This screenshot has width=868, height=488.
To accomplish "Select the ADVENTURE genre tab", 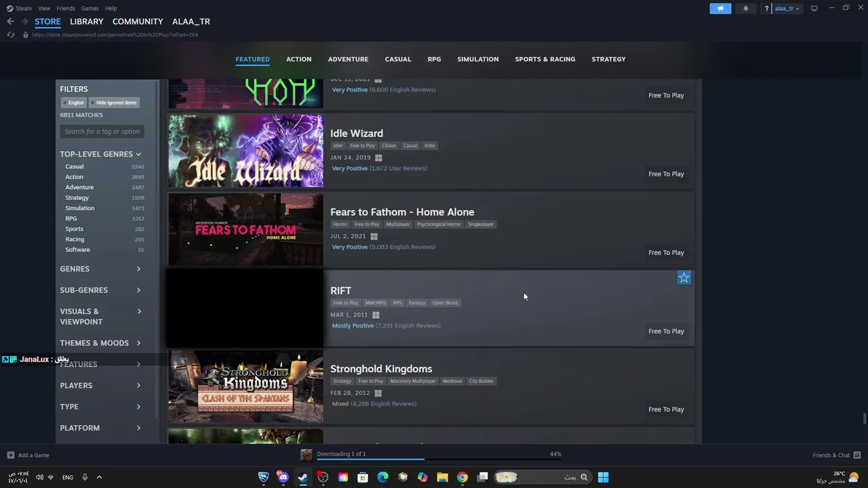I will pyautogui.click(x=348, y=59).
